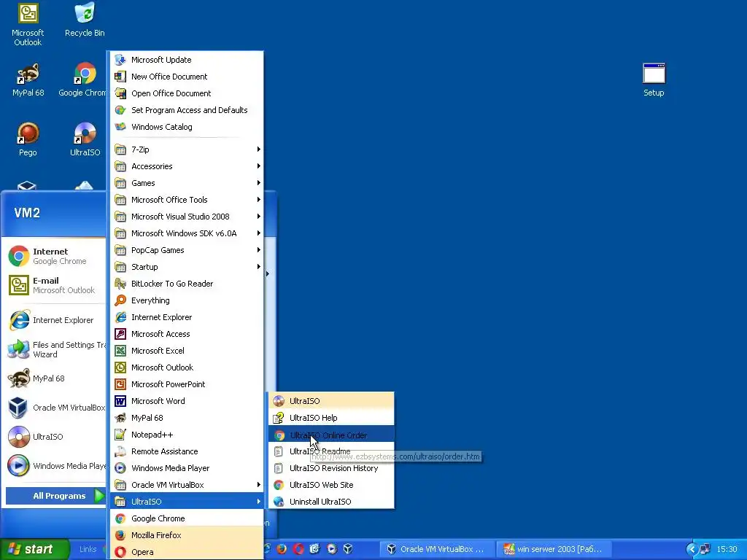
Task: Launch MyPal 68 from the desktop
Action: tap(28, 80)
